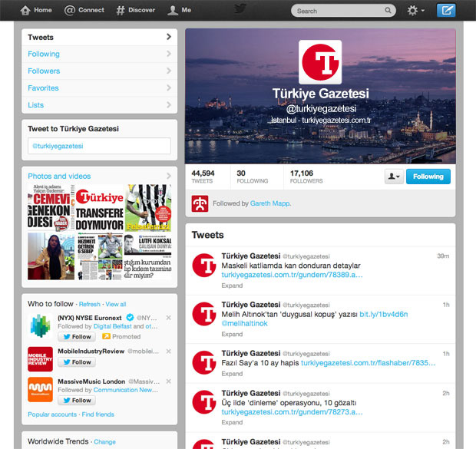The image size is (476, 449).
Task: Dismiss MassiveMusic London suggestion
Action: (168, 381)
